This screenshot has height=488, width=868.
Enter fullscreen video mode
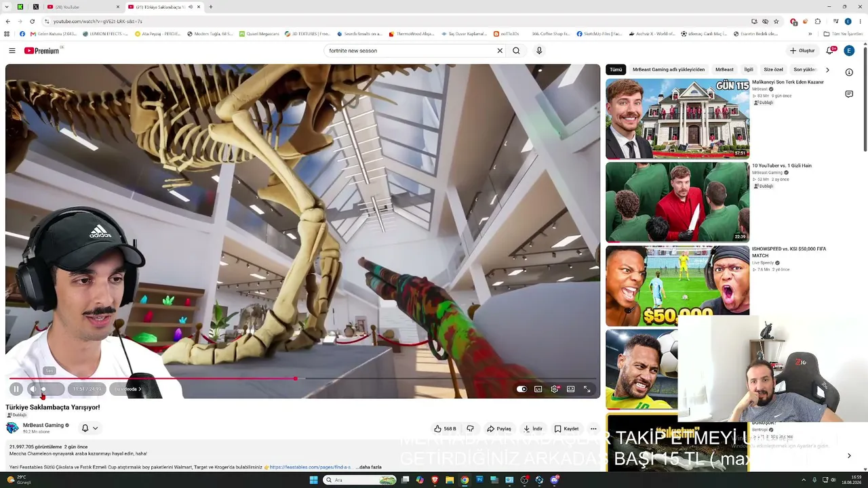click(x=587, y=389)
